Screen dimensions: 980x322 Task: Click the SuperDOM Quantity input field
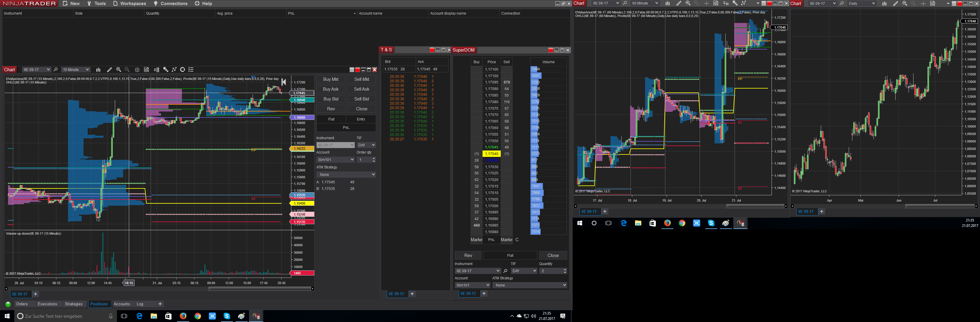[553, 271]
